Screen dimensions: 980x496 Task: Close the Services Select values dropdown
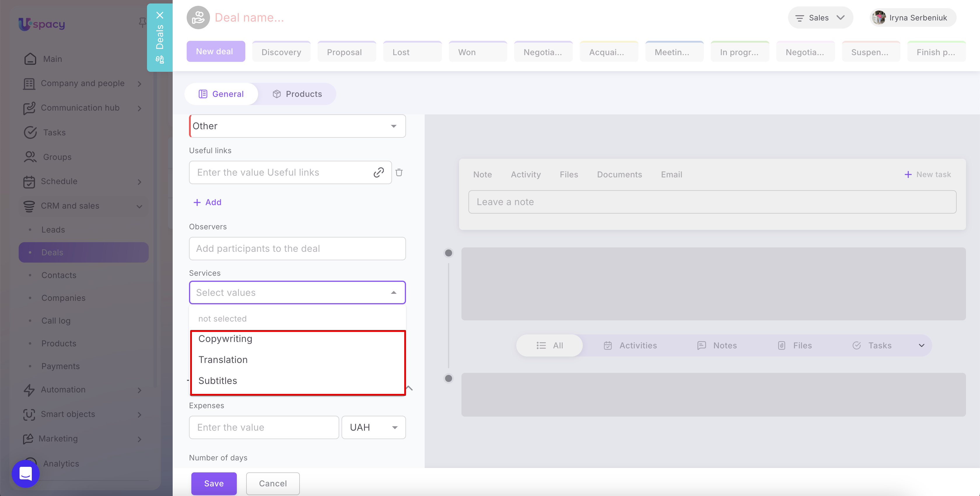393,292
